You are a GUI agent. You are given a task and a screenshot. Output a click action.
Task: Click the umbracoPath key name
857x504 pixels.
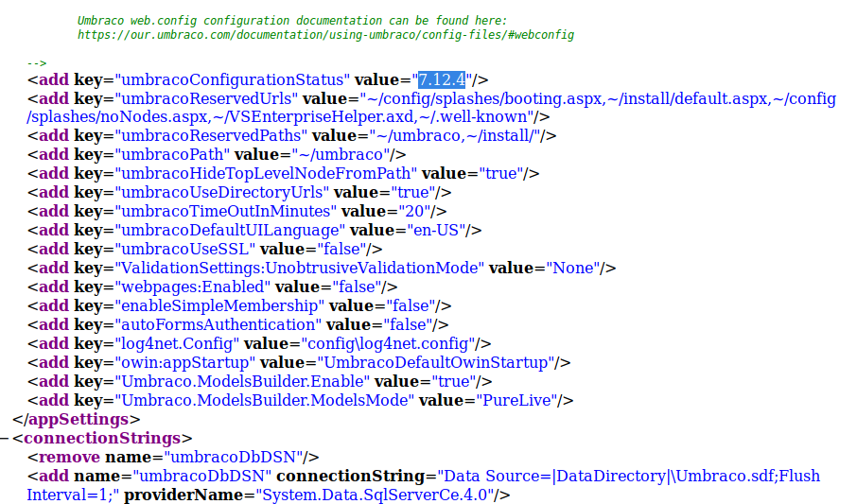[x=171, y=155]
